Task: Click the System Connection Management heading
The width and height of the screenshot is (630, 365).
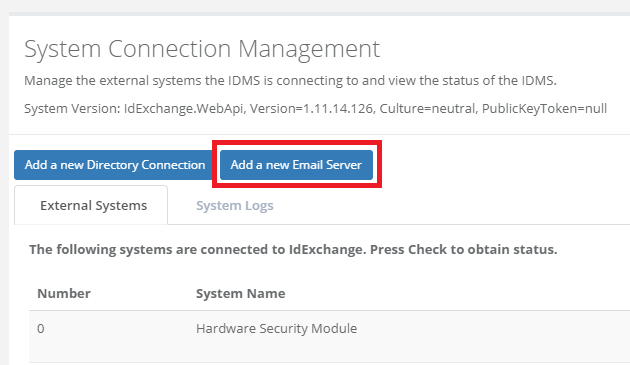Action: point(202,49)
